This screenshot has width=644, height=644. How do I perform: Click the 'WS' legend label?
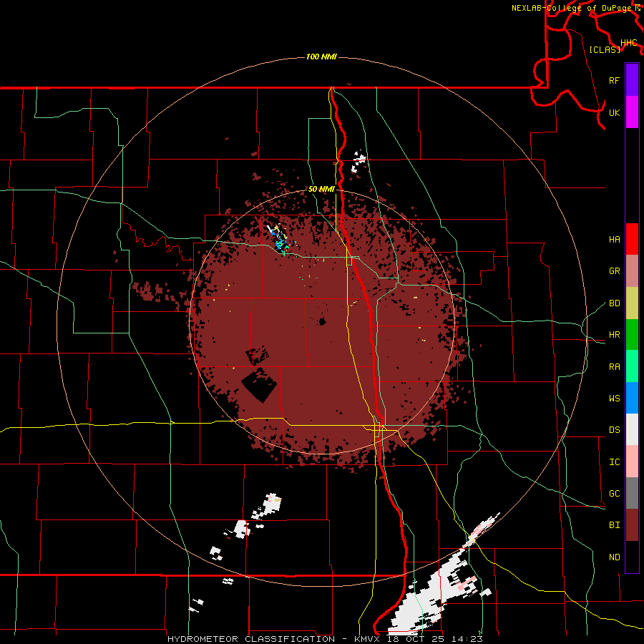pos(614,399)
